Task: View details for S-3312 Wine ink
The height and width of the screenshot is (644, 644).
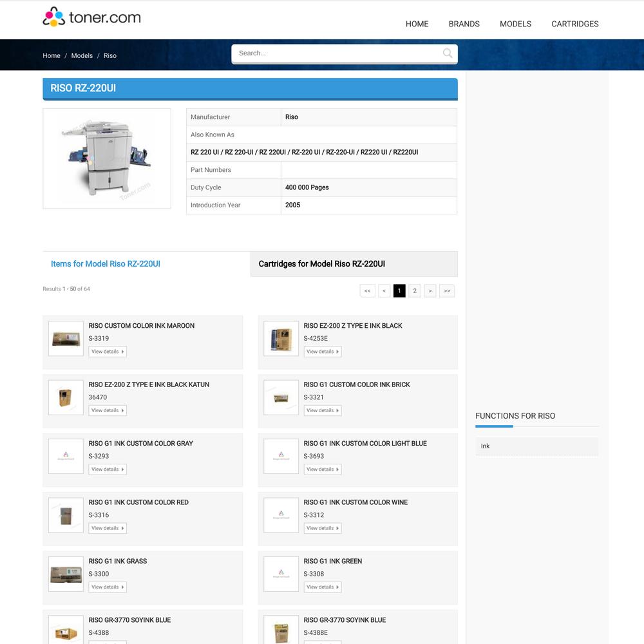Action: 323,528
